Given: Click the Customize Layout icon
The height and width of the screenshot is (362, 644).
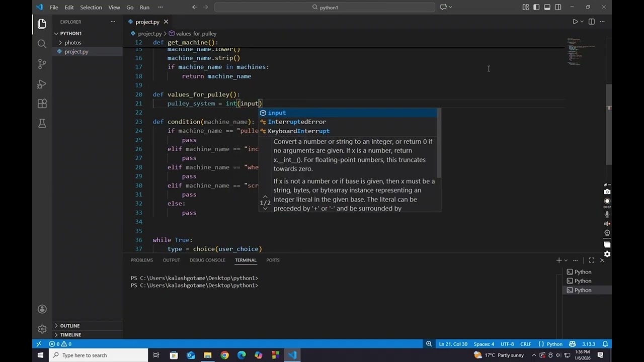Looking at the screenshot, I should [x=526, y=7].
